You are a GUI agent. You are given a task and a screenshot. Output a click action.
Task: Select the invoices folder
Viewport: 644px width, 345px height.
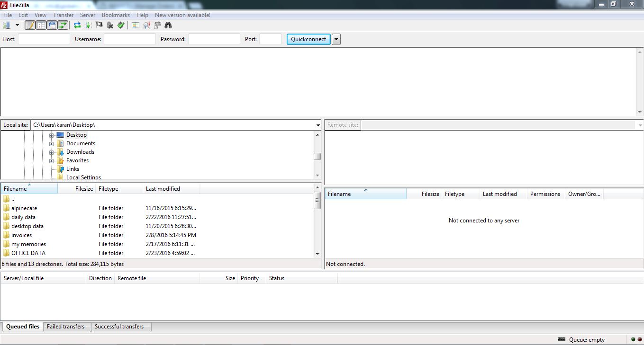coord(157,235)
